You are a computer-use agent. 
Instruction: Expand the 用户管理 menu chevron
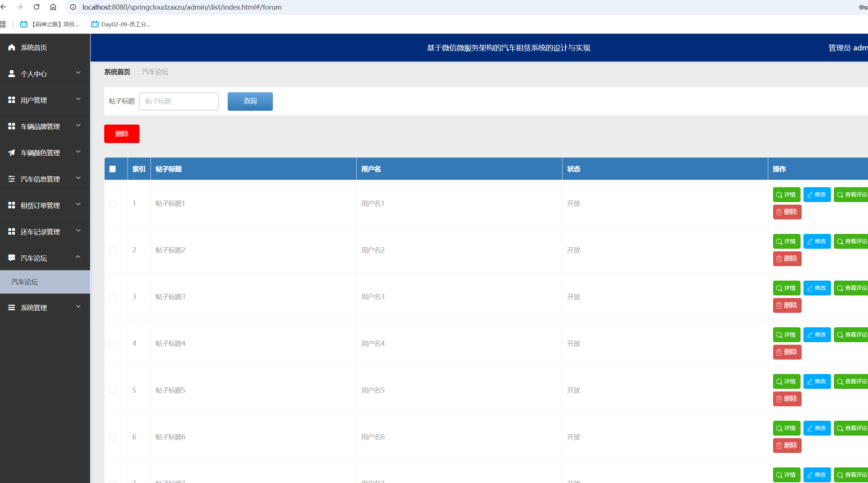[78, 99]
